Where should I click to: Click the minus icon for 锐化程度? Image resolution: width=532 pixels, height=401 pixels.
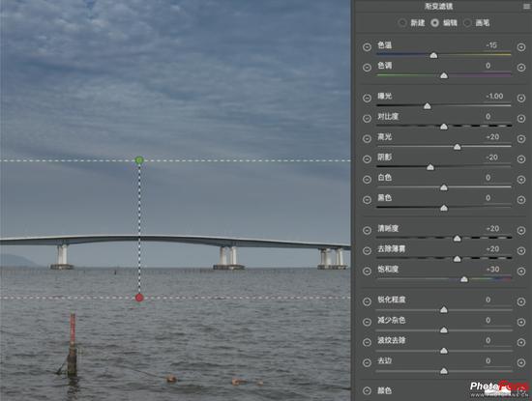367,301
